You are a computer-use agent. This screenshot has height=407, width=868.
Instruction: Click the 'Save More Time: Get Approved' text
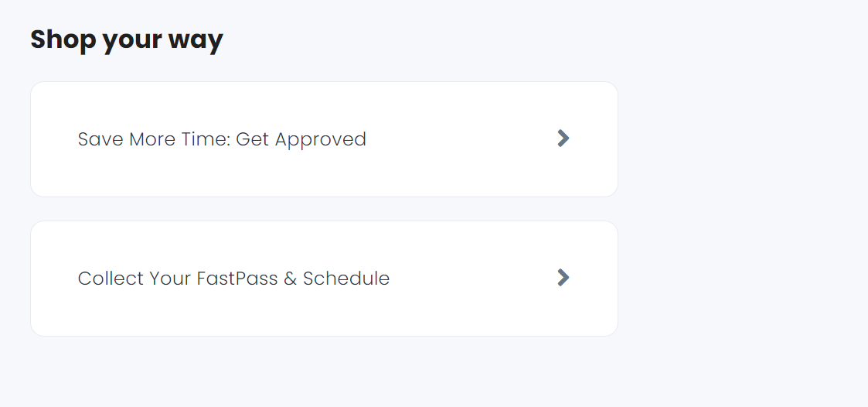pos(222,139)
